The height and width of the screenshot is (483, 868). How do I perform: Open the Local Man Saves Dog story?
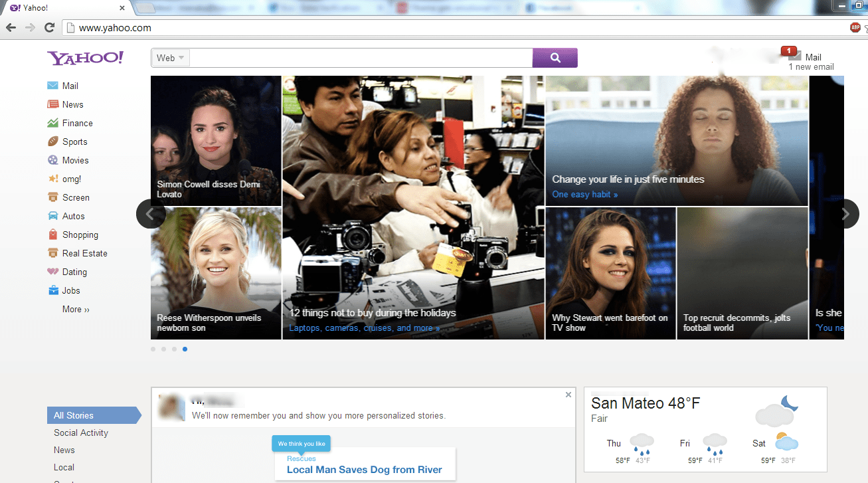(x=364, y=470)
